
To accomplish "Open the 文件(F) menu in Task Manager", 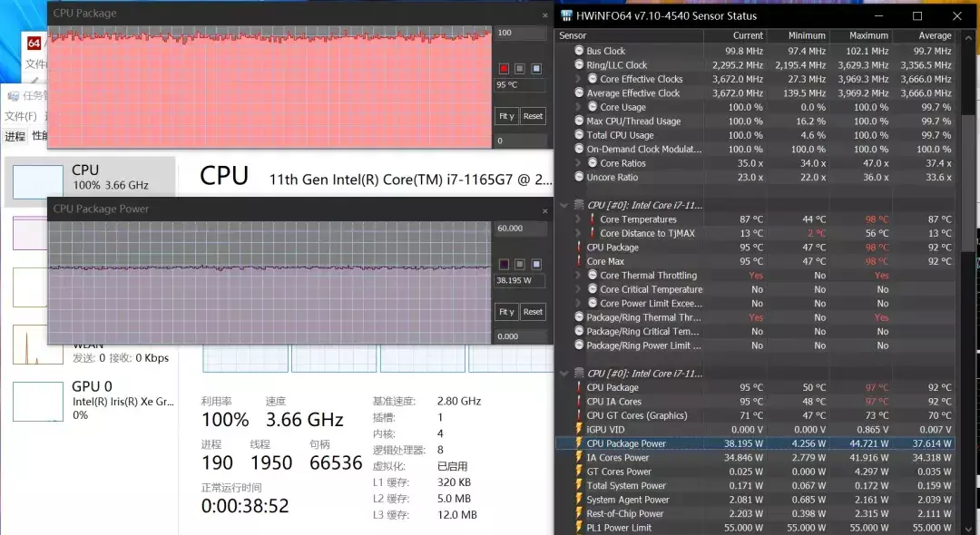I will [21, 116].
